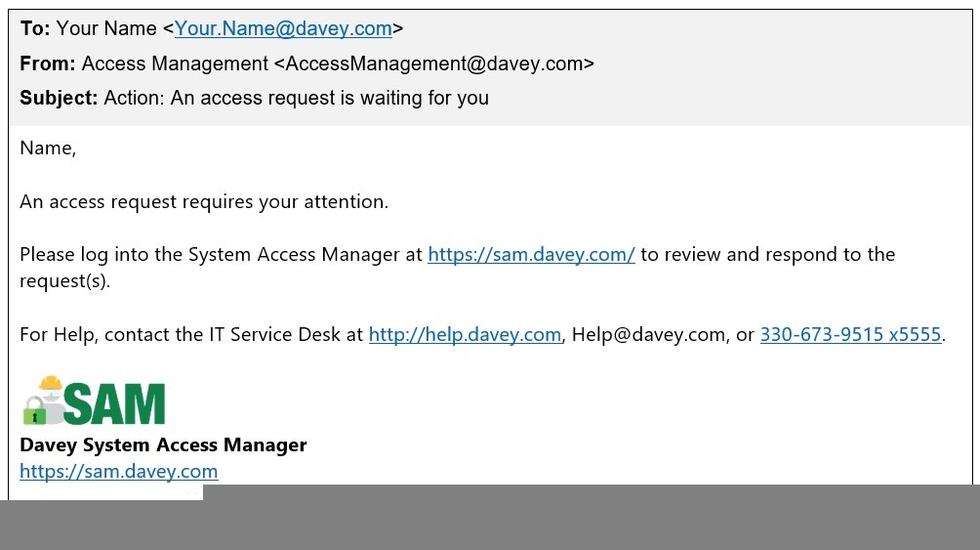
Task: Click the sender address AccessManagement@davey.com
Action: point(433,63)
